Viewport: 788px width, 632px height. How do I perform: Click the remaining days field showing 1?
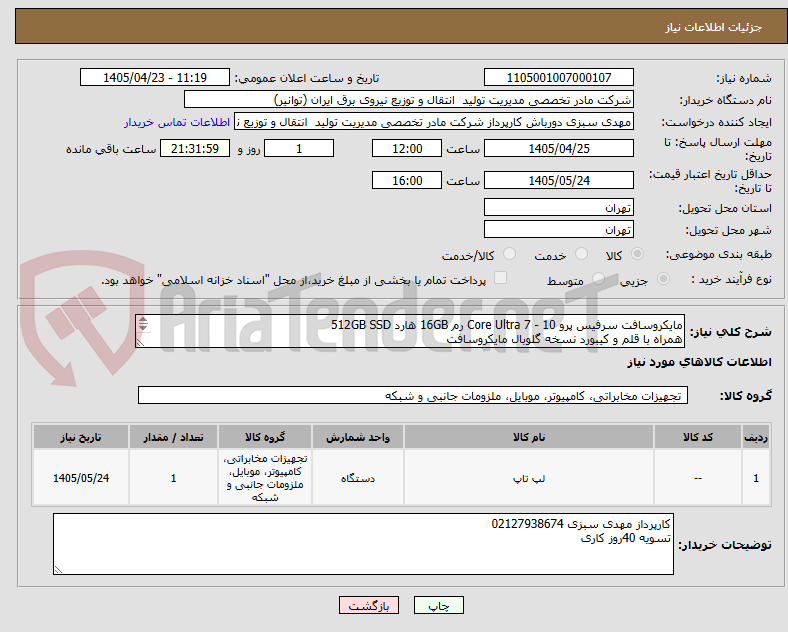(299, 149)
